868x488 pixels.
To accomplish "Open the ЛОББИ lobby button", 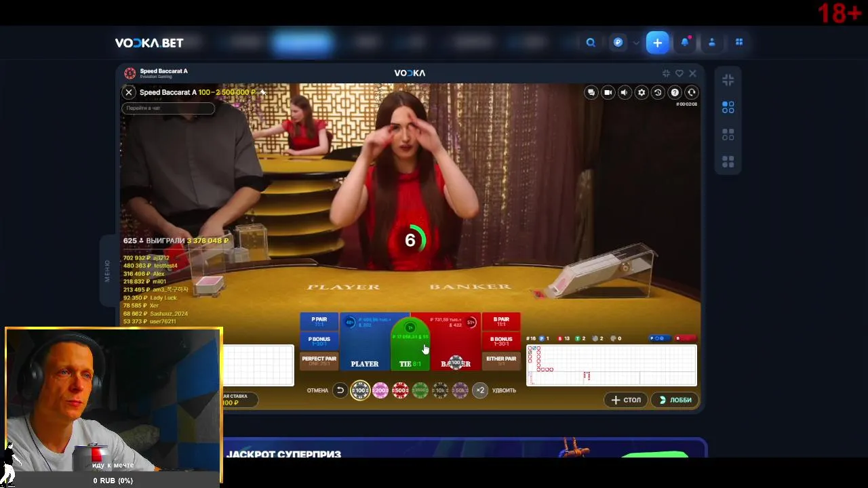I will (675, 400).
